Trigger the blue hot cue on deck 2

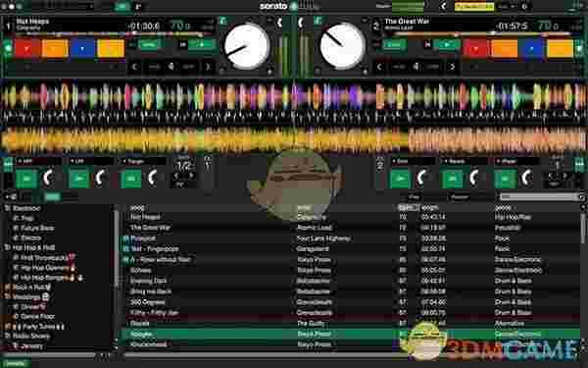[532, 49]
